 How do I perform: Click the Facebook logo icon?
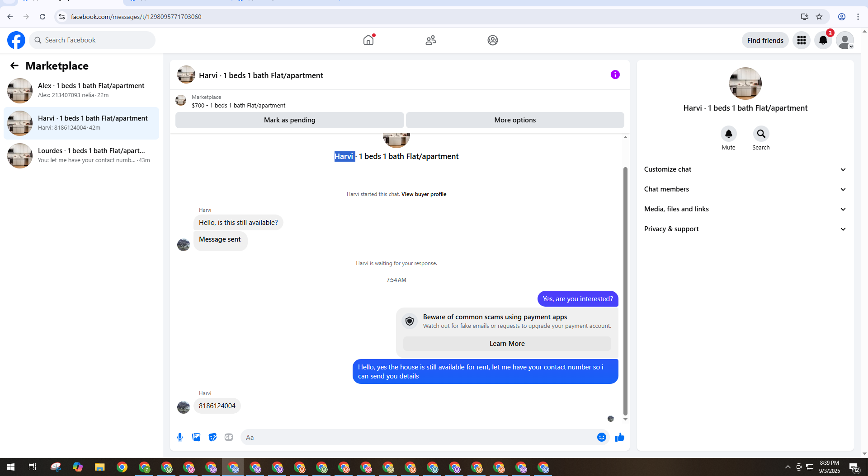(x=16, y=40)
